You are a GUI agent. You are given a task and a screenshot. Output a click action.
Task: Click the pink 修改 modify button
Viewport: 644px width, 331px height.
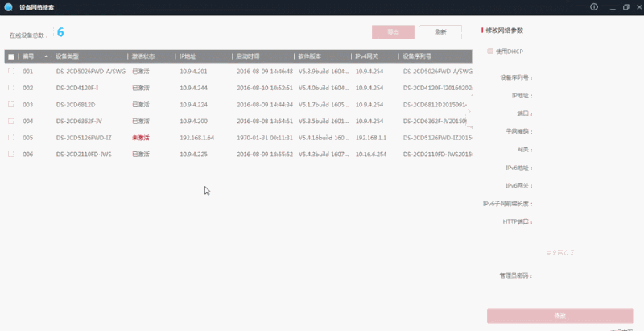[x=559, y=316]
